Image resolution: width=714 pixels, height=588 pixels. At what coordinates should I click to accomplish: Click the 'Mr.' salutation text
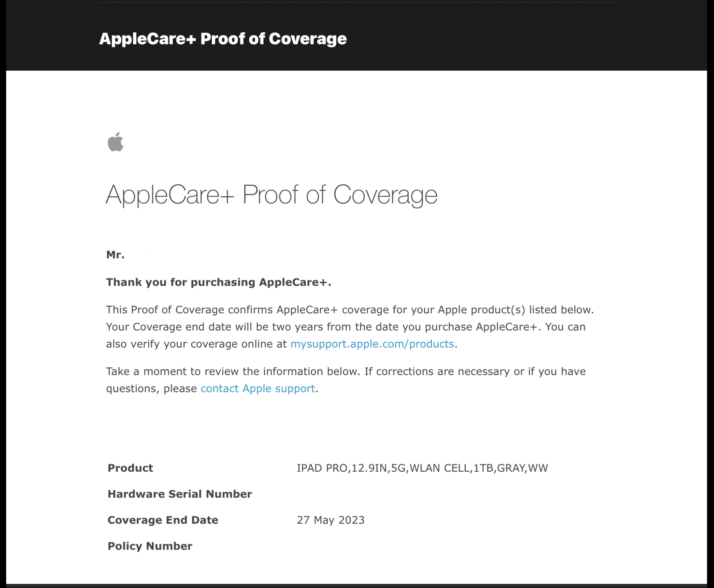click(115, 255)
